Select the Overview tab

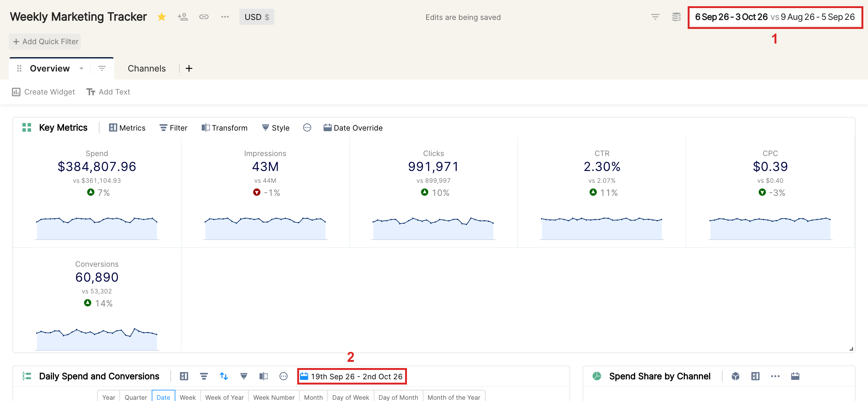click(x=50, y=68)
